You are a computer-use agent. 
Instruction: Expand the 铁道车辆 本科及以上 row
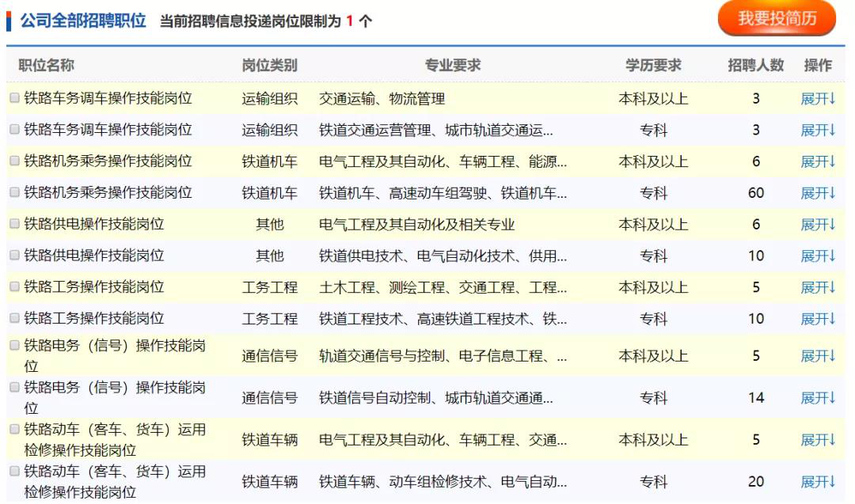818,440
